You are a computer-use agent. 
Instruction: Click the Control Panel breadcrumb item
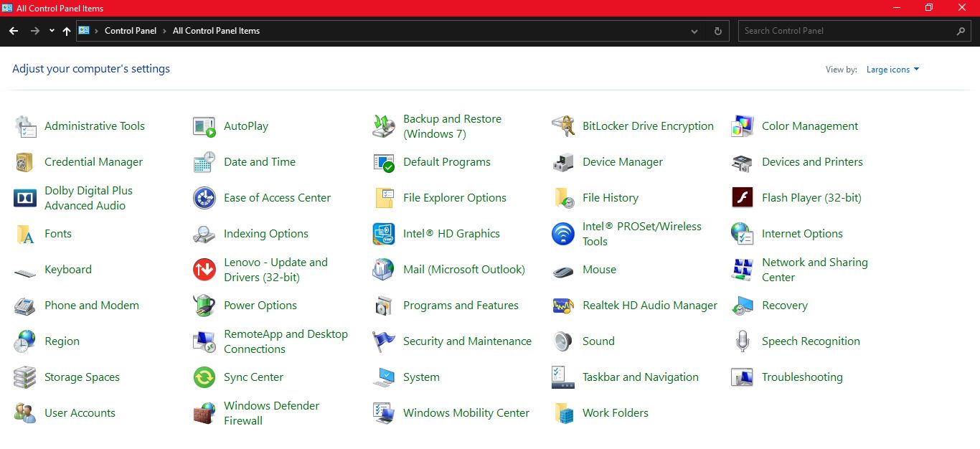tap(130, 31)
